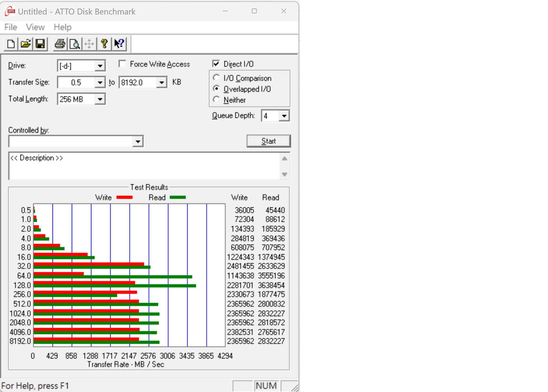Viewport: 548px width, 392px height.
Task: Click the read value 1877475
Action: (271, 294)
